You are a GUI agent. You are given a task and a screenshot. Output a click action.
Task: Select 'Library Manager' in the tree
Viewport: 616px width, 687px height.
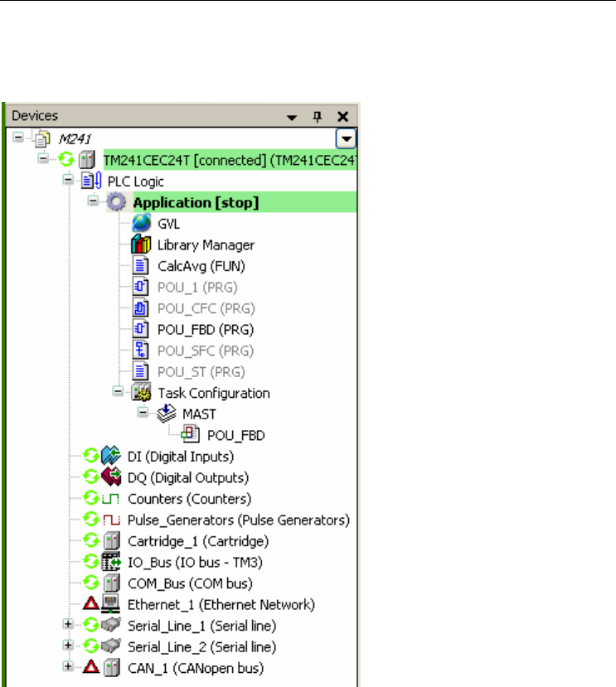[x=206, y=245]
